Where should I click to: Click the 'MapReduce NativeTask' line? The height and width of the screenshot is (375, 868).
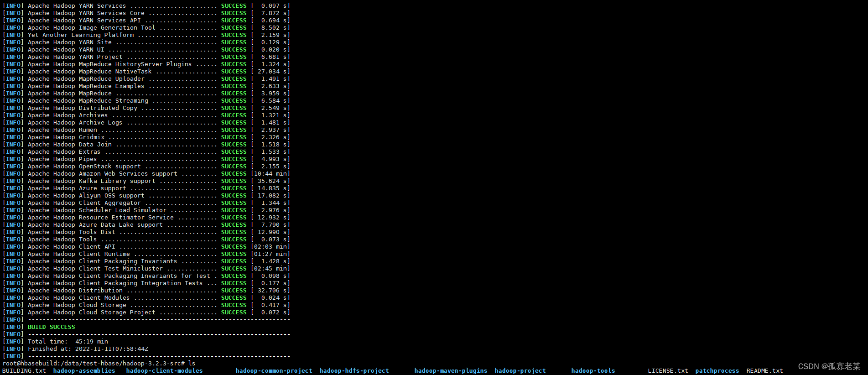tap(146, 72)
